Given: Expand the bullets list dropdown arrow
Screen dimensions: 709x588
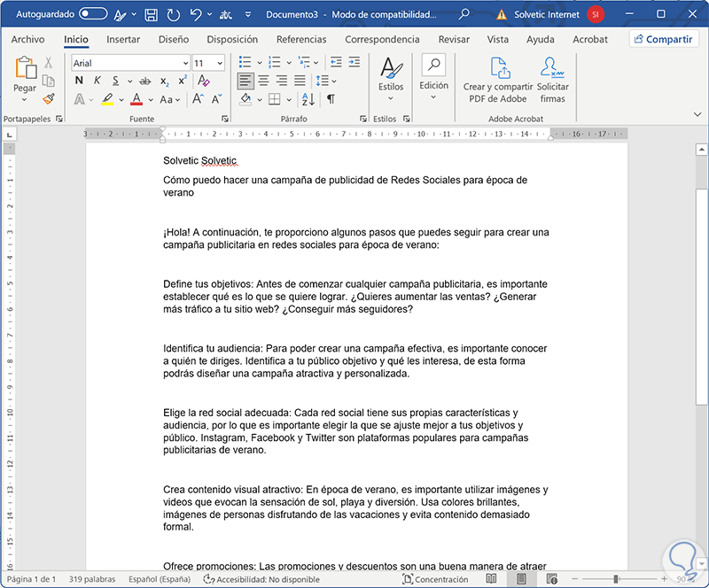Looking at the screenshot, I should click(x=260, y=63).
